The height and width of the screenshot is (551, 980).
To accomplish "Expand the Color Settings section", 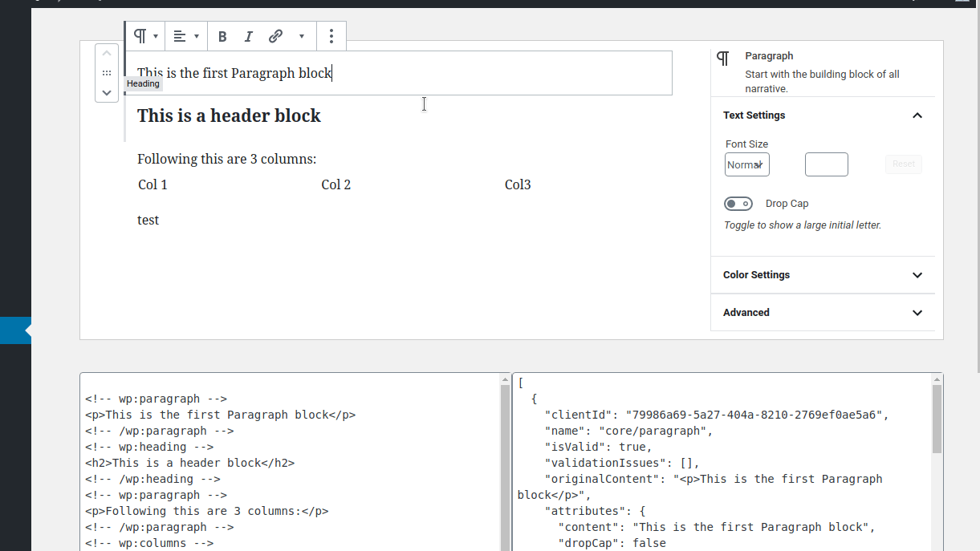I will click(x=917, y=274).
